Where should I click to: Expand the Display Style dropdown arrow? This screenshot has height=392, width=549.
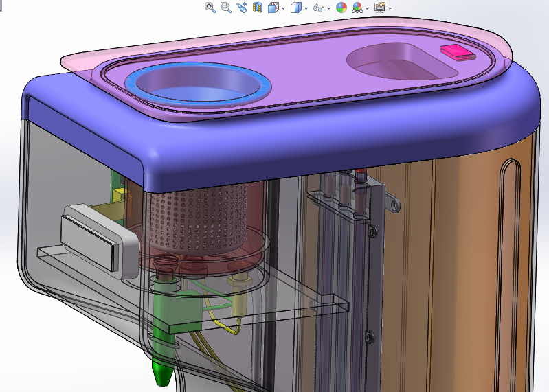tap(306, 8)
